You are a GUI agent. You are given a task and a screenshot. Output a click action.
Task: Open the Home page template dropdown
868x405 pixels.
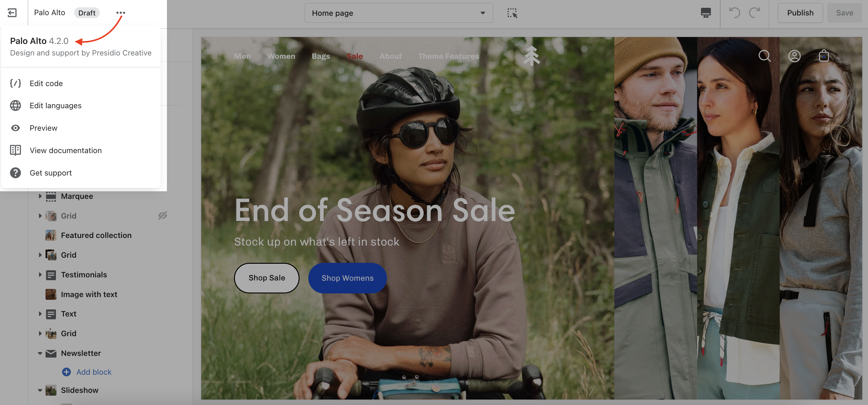(x=398, y=13)
